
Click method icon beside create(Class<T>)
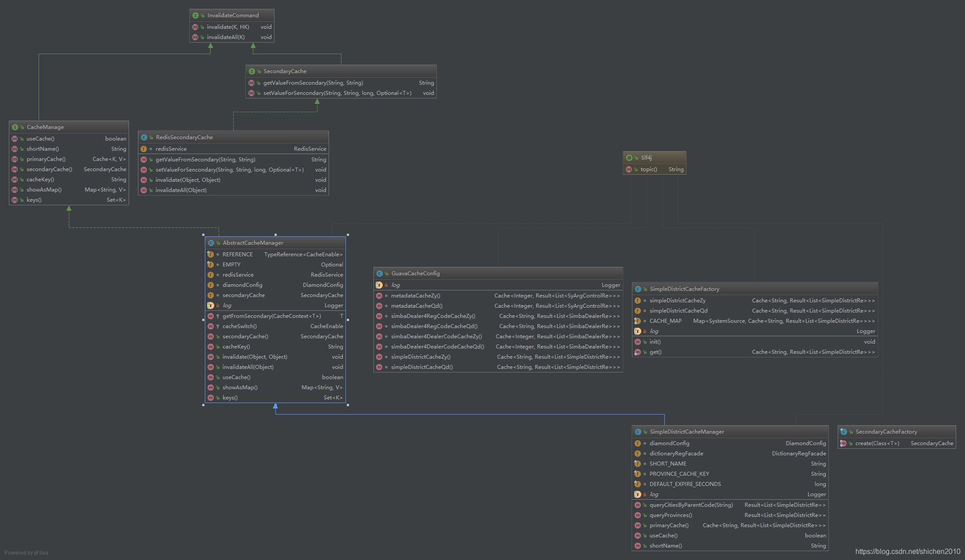tap(843, 443)
